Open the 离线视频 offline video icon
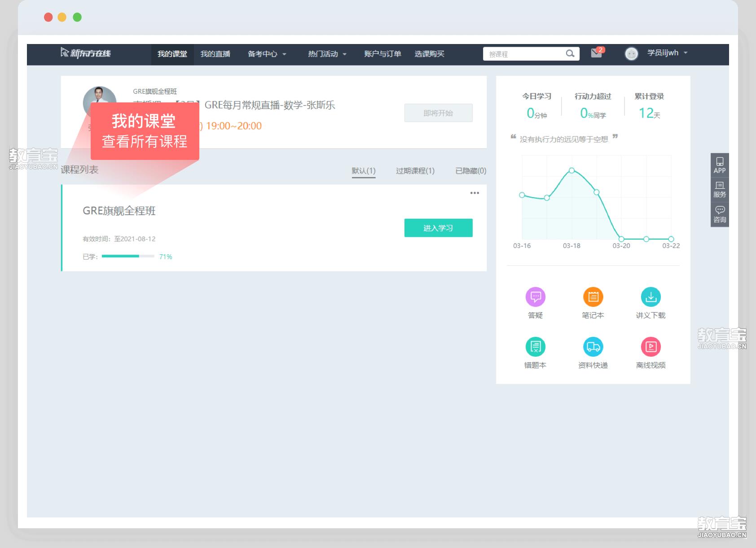Image resolution: width=756 pixels, height=548 pixels. tap(651, 347)
